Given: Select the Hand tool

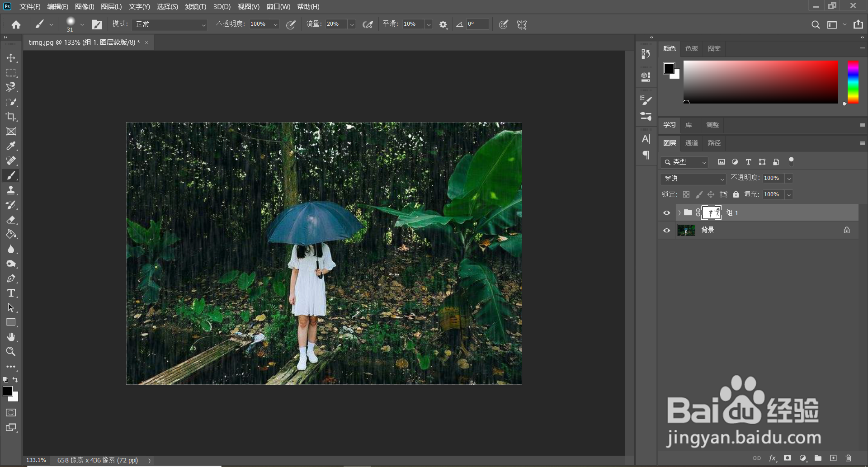Looking at the screenshot, I should point(11,337).
